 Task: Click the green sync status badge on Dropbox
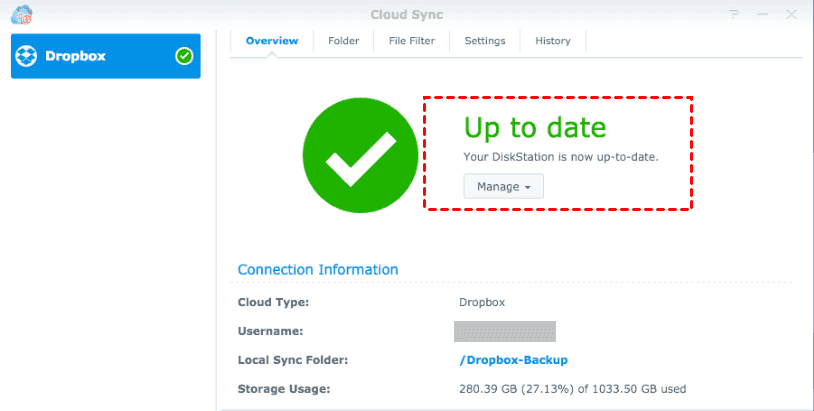pos(184,56)
